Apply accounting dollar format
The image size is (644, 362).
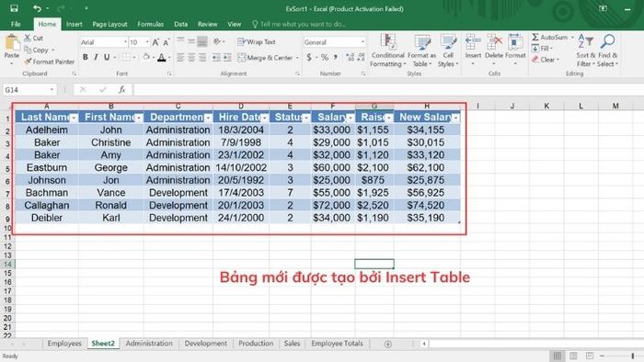309,57
